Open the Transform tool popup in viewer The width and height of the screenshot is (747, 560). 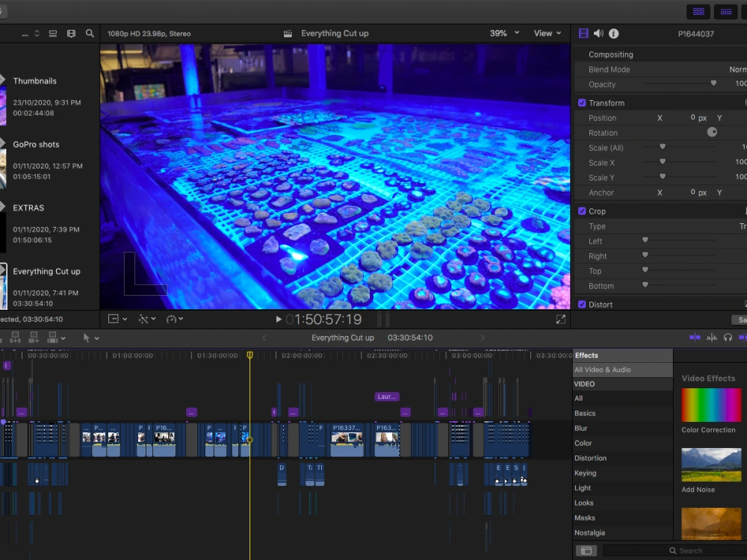(x=117, y=319)
